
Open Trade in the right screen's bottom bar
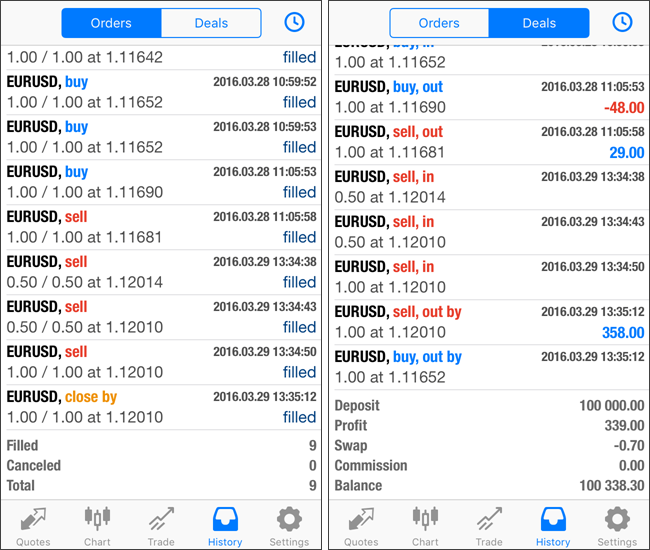489,525
